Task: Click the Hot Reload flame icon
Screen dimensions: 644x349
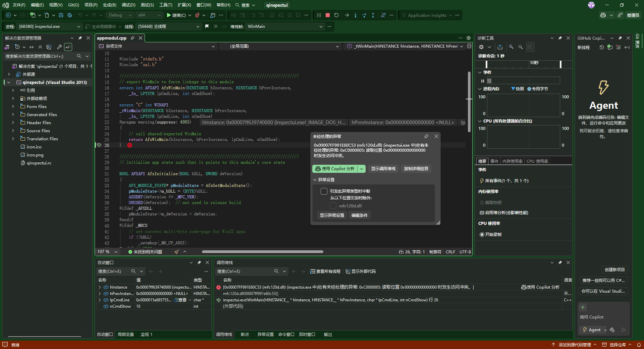Action: click(x=198, y=15)
